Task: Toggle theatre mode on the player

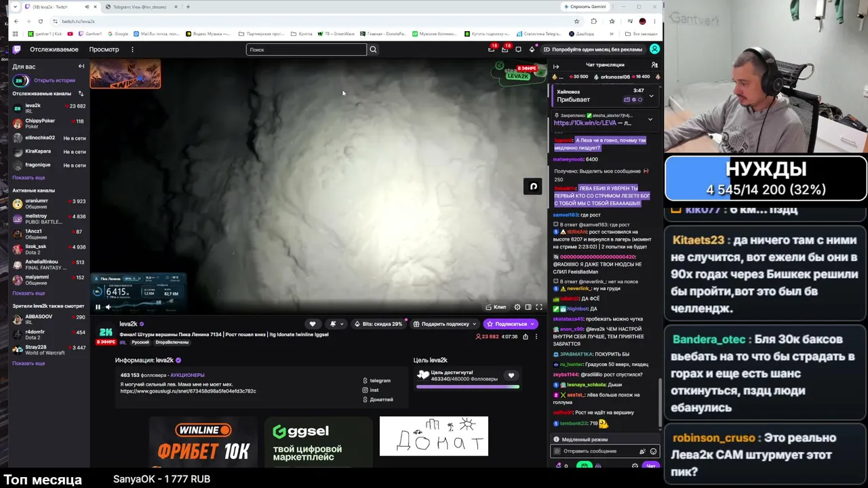Action: 528,307
